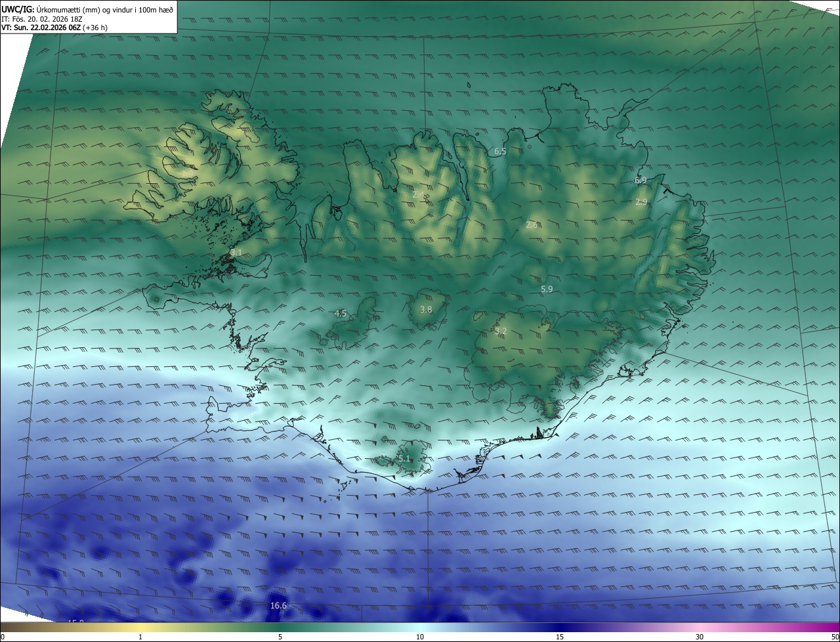
Task: Select the 6.9 precipitation value label
Action: coord(640,180)
